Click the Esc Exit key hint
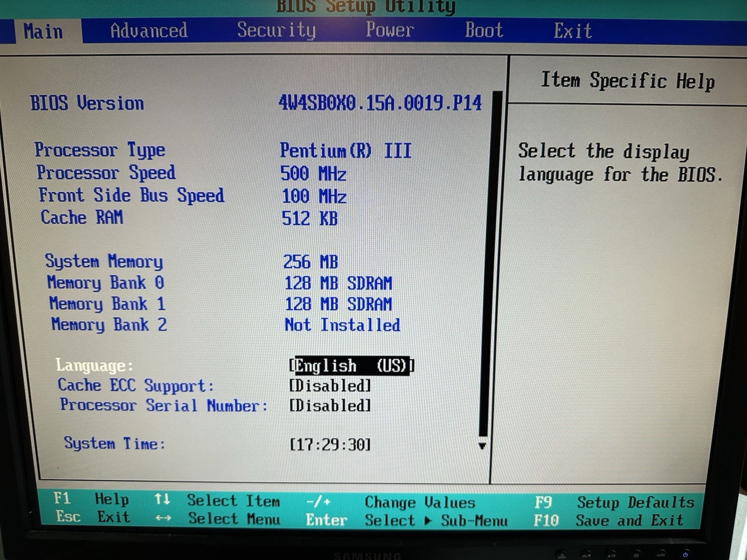The width and height of the screenshot is (747, 560). pos(92,517)
